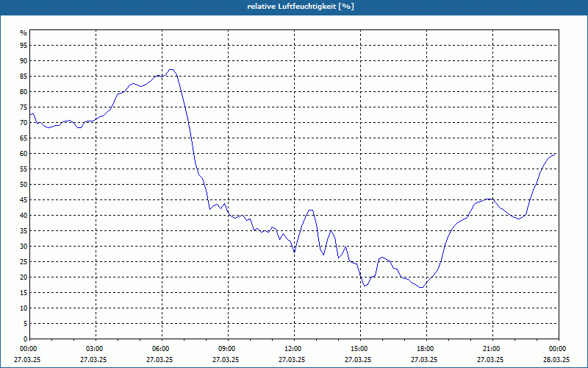
Task: Select the 00:00 label above 28.03.25
Action: click(559, 349)
